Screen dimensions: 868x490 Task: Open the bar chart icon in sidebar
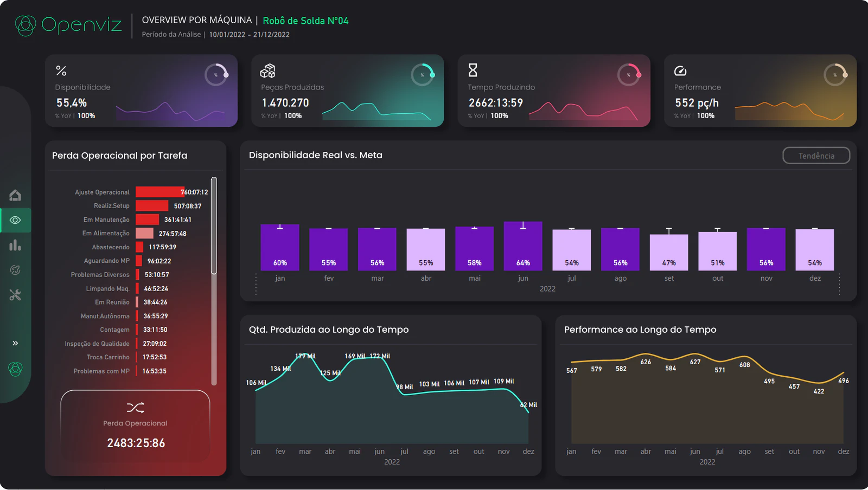tap(15, 245)
